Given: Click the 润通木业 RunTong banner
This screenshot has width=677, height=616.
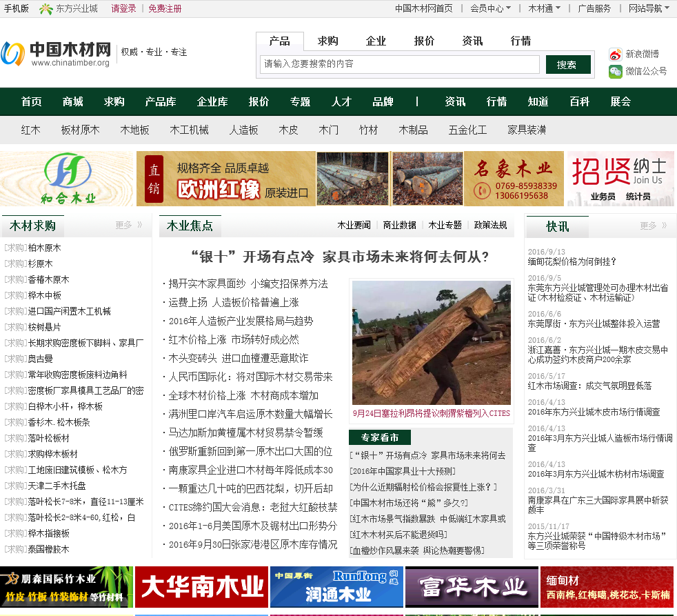Looking at the screenshot, I should [336, 586].
